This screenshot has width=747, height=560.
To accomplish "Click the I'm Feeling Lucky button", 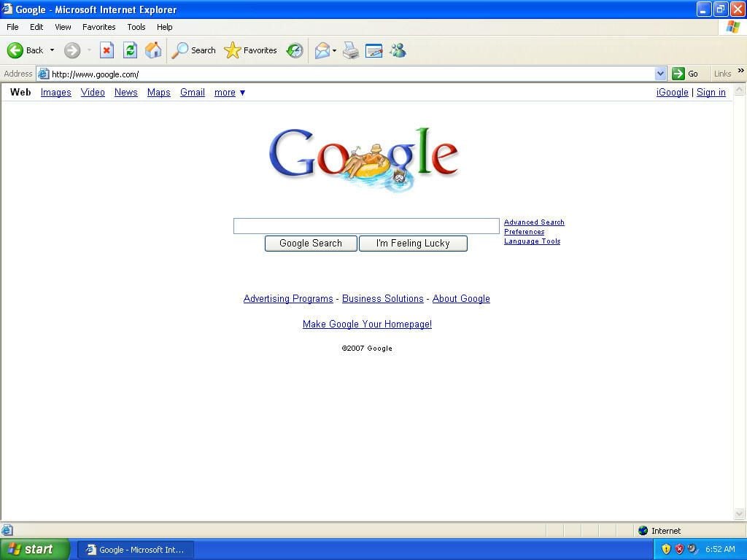I will pos(413,244).
